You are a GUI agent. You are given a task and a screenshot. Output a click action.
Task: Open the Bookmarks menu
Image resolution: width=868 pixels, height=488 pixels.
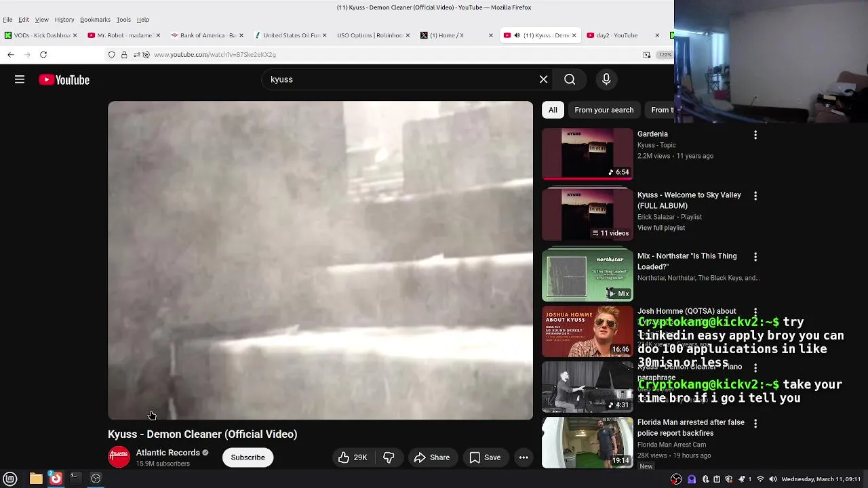(95, 20)
